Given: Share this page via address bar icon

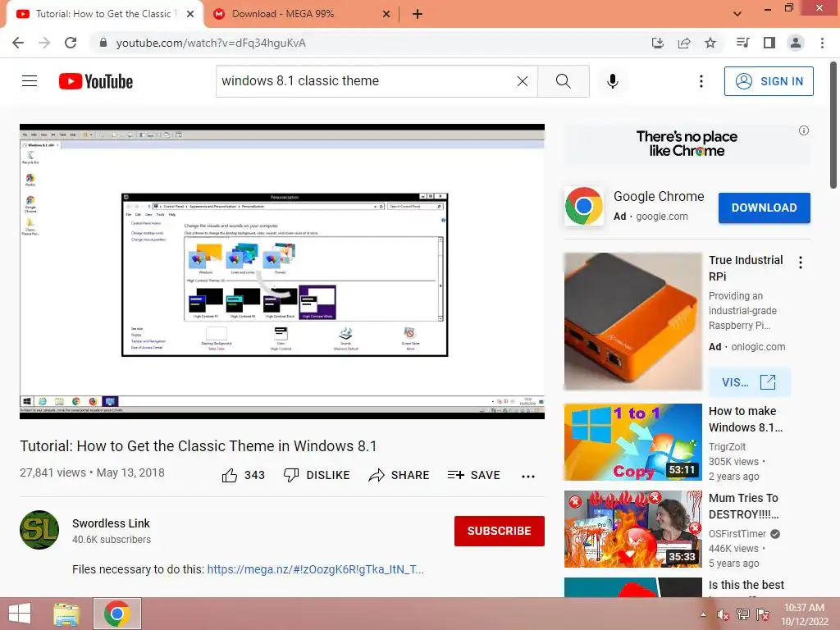Looking at the screenshot, I should pyautogui.click(x=684, y=43).
